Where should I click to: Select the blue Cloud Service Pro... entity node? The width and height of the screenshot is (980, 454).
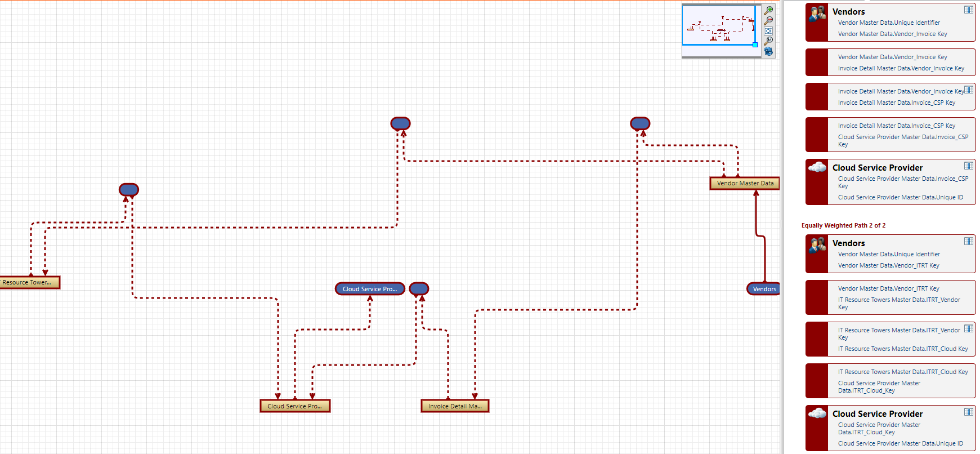pyautogui.click(x=370, y=289)
